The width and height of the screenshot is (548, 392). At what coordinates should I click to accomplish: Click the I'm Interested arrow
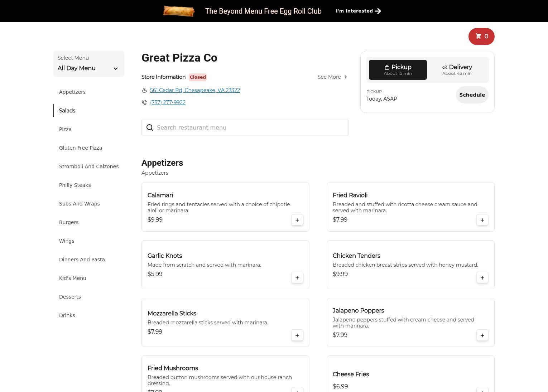click(x=378, y=11)
